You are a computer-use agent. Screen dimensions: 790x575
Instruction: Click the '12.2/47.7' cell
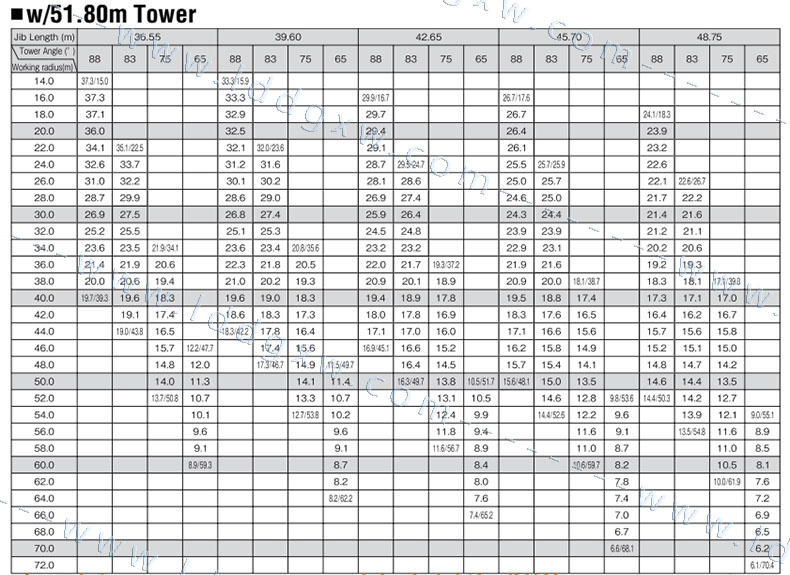tap(201, 348)
